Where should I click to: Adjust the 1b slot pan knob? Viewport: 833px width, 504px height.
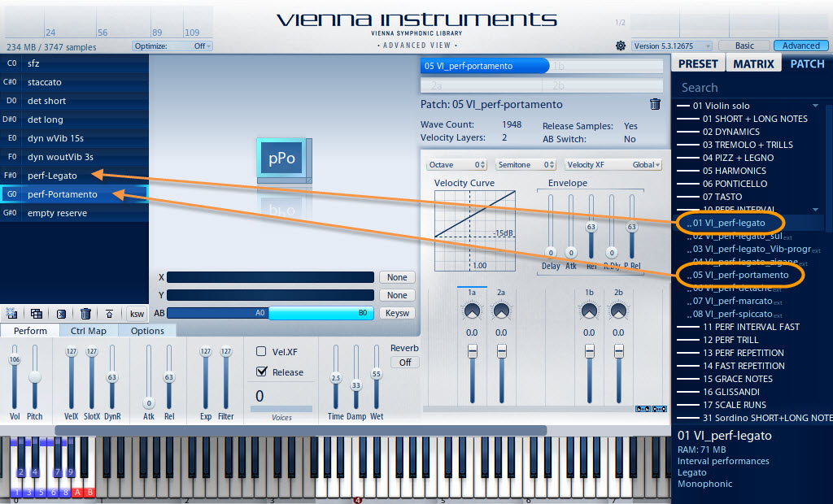click(x=589, y=311)
